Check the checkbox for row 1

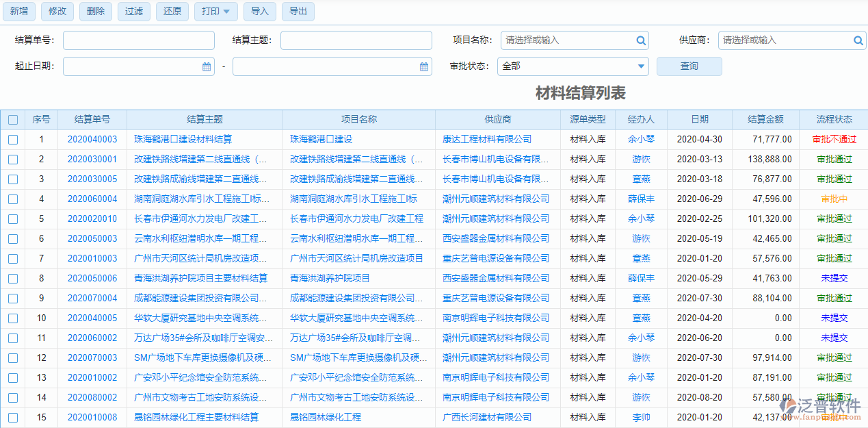click(x=13, y=140)
